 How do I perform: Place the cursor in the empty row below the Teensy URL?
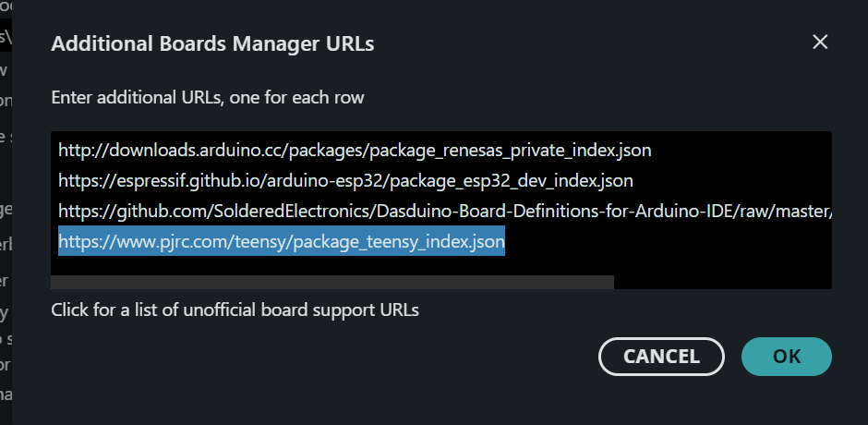point(441,265)
